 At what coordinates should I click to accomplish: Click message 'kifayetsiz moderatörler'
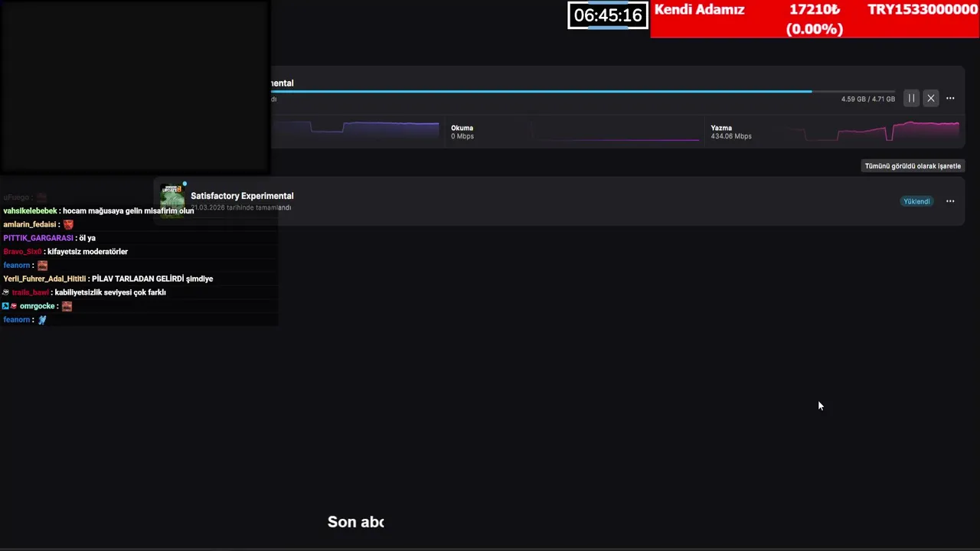[x=87, y=252]
